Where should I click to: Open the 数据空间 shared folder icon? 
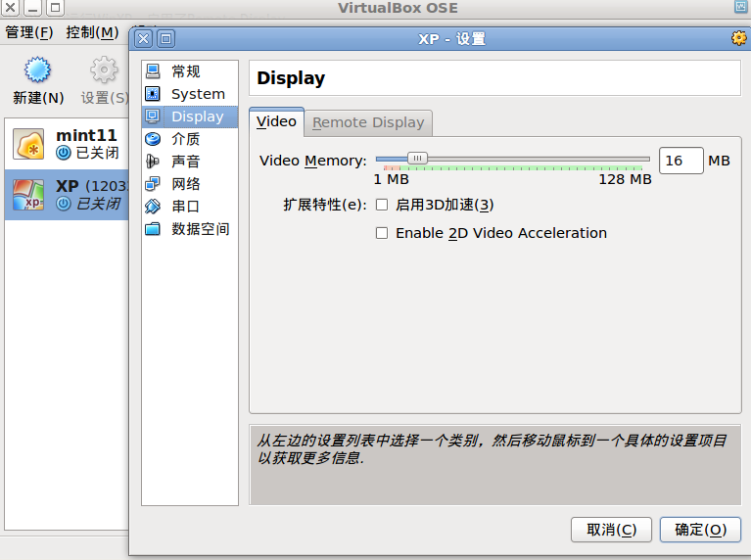click(x=153, y=229)
